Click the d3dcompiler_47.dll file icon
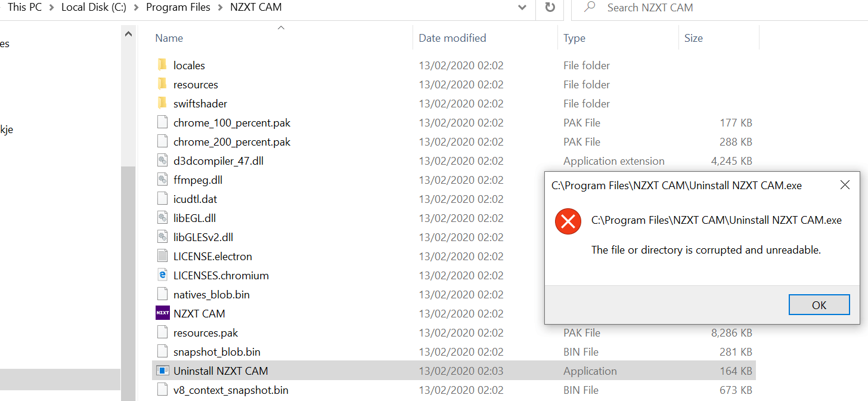 point(162,161)
